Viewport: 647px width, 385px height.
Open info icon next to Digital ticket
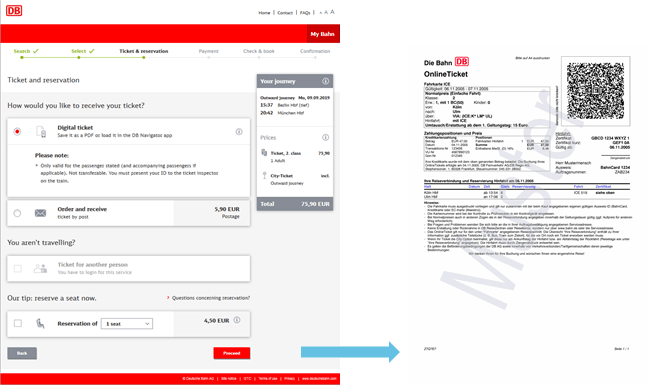(x=239, y=132)
